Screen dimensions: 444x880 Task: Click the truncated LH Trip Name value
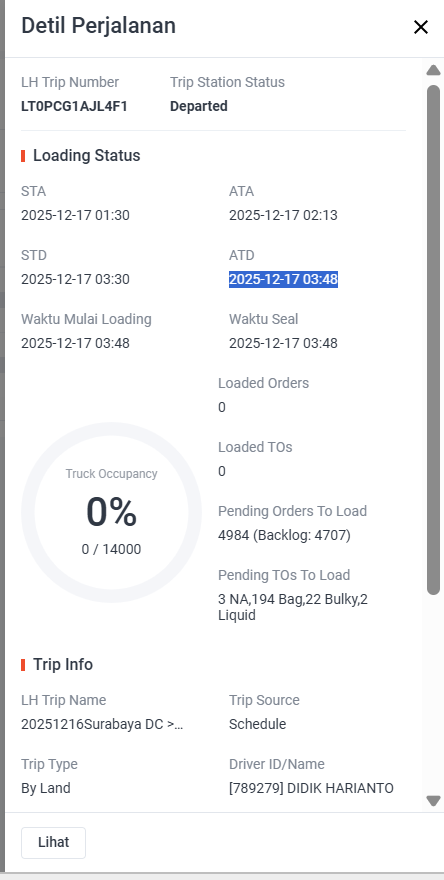click(102, 724)
